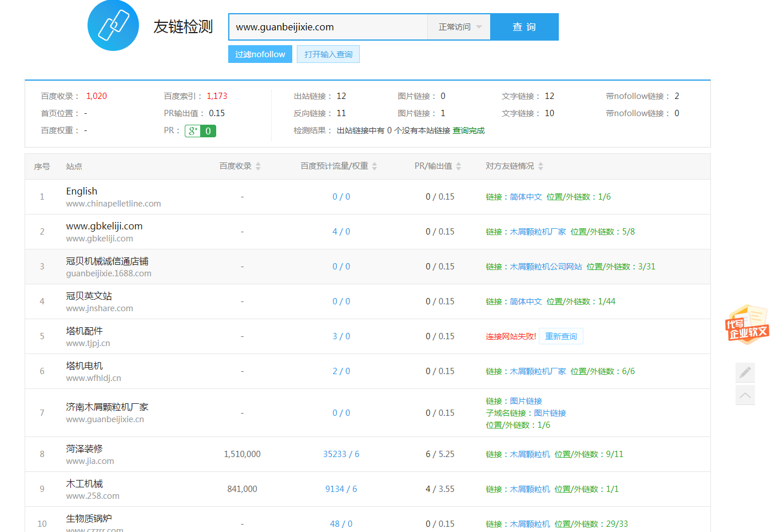Toggle 打开输入查询 option
This screenshot has height=532, width=775.
tap(328, 54)
